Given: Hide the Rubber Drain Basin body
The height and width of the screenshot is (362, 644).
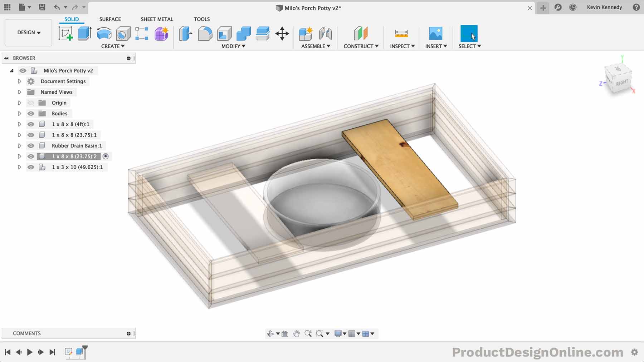Looking at the screenshot, I should (31, 145).
